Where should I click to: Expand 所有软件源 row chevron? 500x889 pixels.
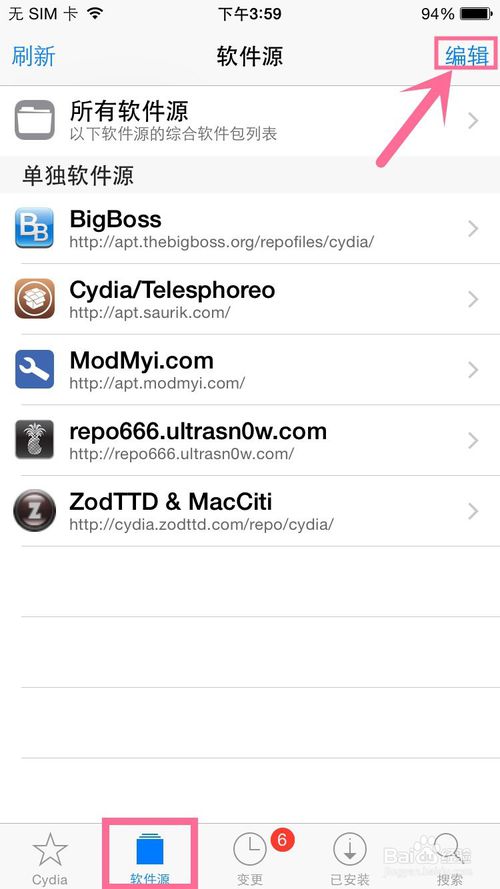tap(473, 120)
